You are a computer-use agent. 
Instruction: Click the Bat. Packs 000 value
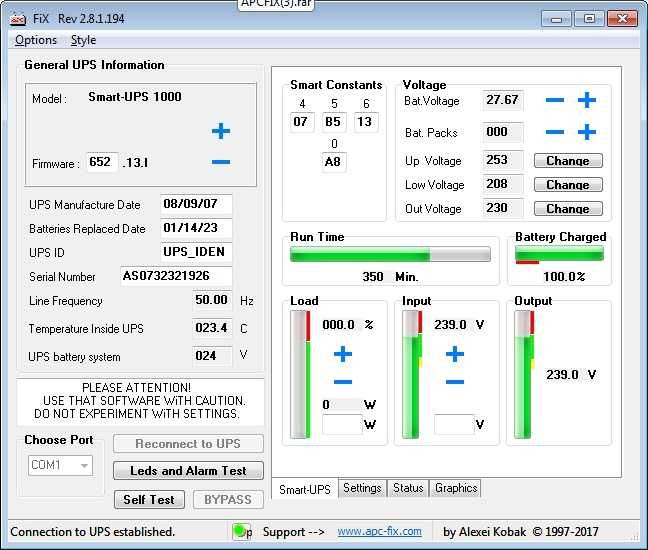coord(503,132)
